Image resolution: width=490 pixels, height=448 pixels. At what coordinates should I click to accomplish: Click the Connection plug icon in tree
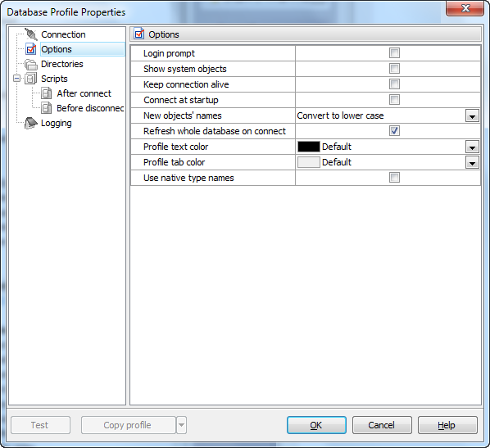click(31, 34)
